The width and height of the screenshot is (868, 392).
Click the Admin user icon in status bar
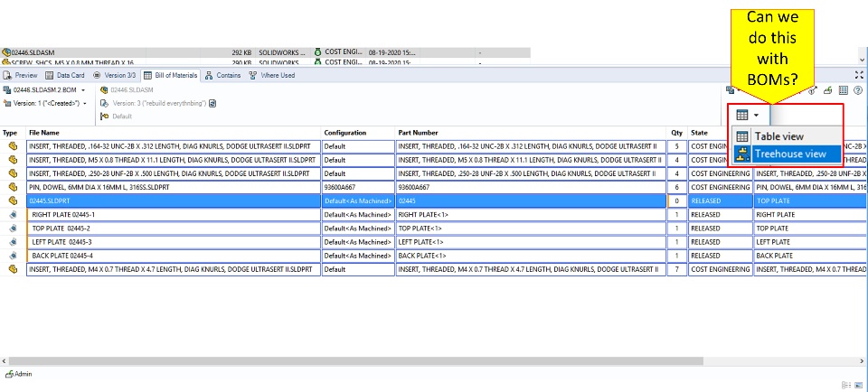point(9,374)
